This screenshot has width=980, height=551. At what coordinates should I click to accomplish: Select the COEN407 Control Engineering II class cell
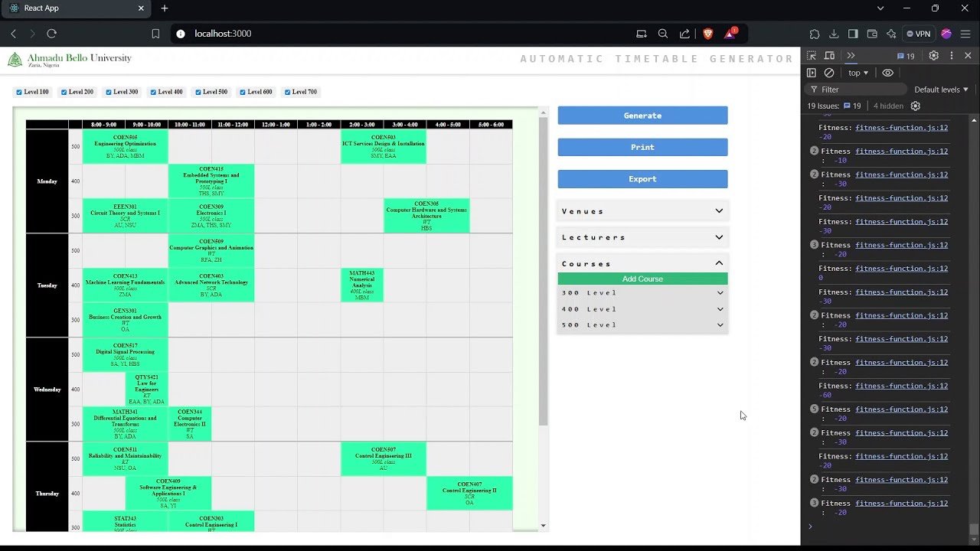pyautogui.click(x=469, y=494)
